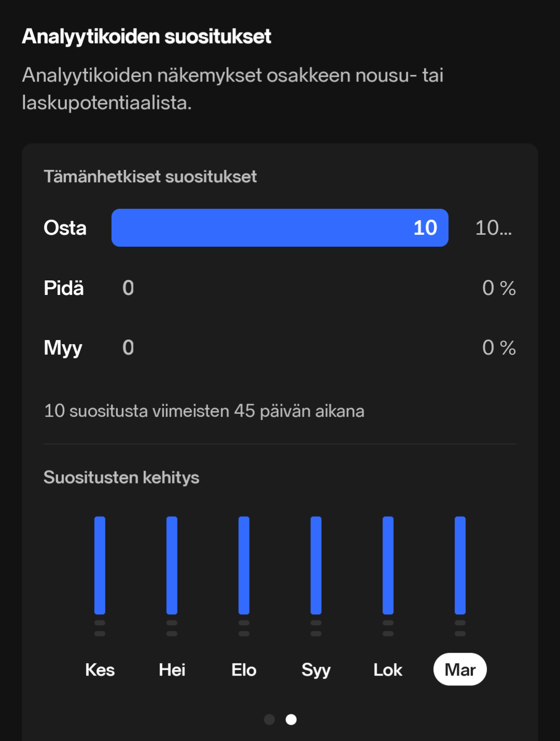
Task: Click the blue bar above Syy
Action: tap(316, 565)
